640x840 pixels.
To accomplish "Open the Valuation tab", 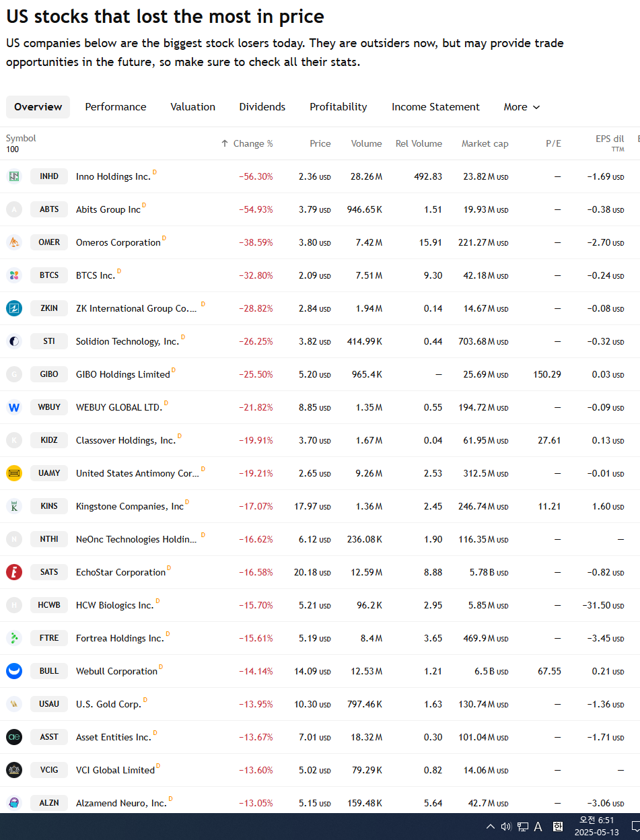I will [x=193, y=107].
